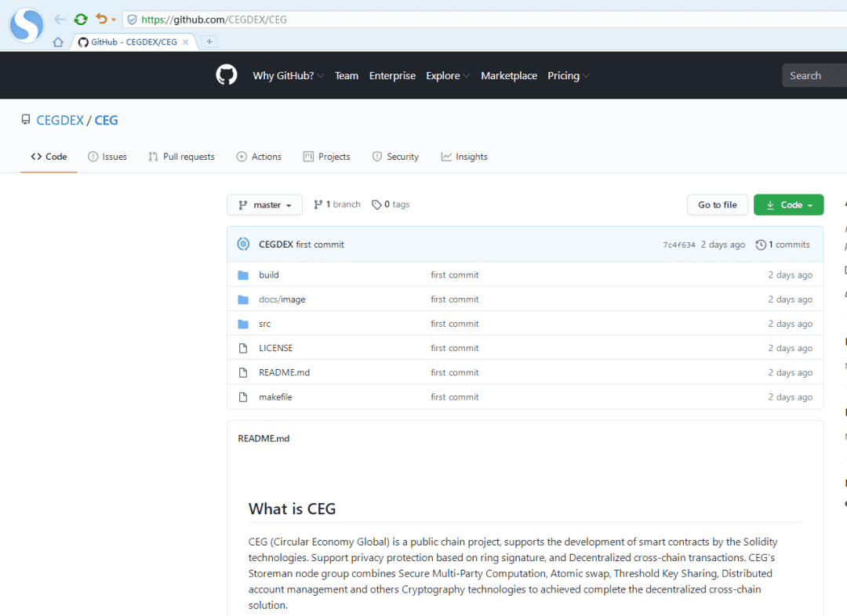The image size is (847, 616).
Task: Open the CEGDEX owner link
Action: [x=60, y=120]
